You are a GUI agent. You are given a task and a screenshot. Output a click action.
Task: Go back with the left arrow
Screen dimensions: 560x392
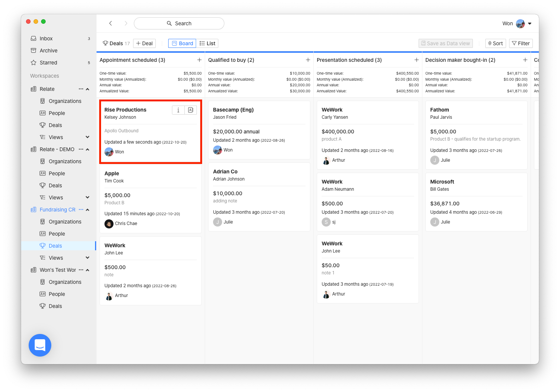point(110,23)
